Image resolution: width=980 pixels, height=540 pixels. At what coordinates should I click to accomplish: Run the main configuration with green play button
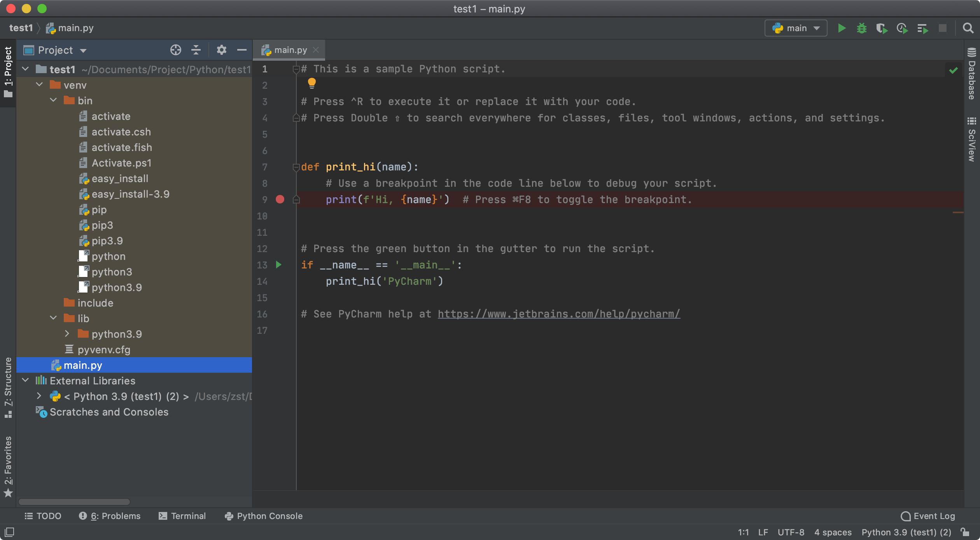coord(842,28)
